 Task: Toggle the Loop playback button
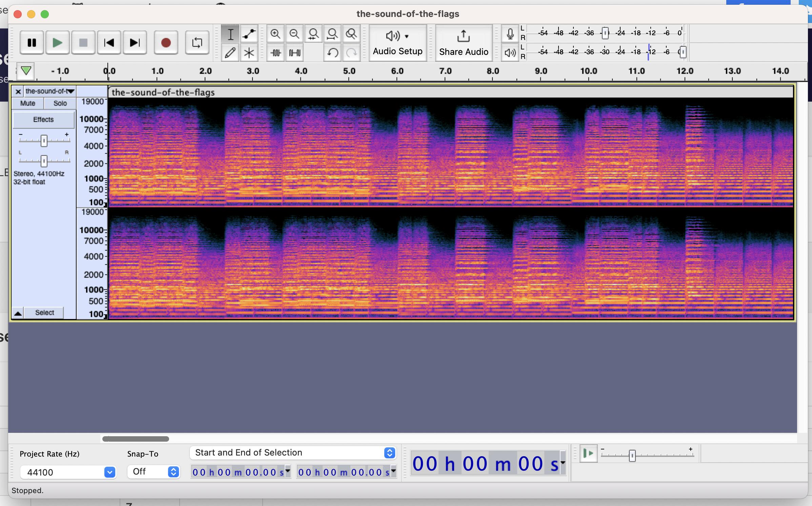[197, 43]
